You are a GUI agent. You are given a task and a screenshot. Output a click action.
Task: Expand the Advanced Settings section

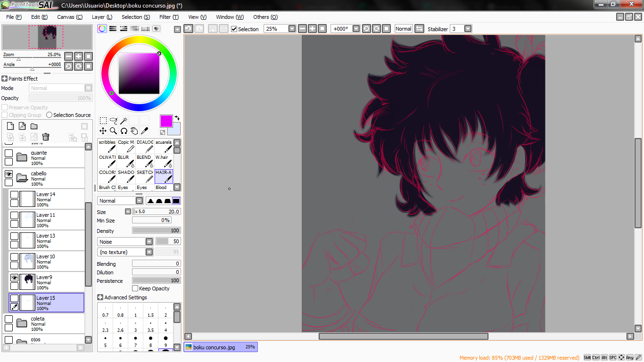pos(100,297)
